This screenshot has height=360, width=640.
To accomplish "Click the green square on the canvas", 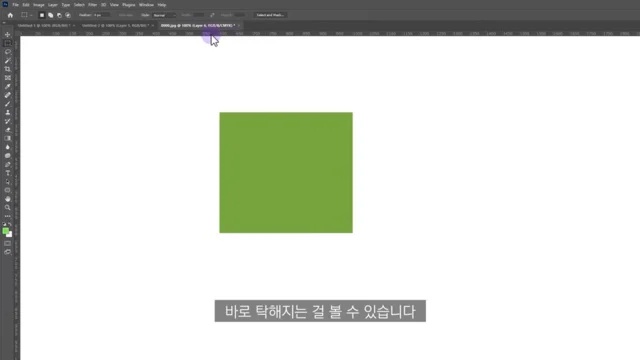I will (286, 173).
